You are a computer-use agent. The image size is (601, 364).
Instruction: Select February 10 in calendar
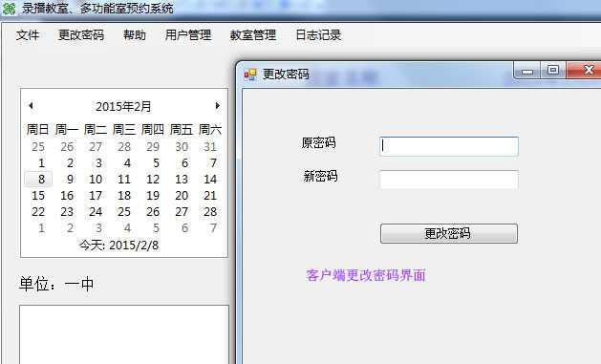tap(96, 179)
